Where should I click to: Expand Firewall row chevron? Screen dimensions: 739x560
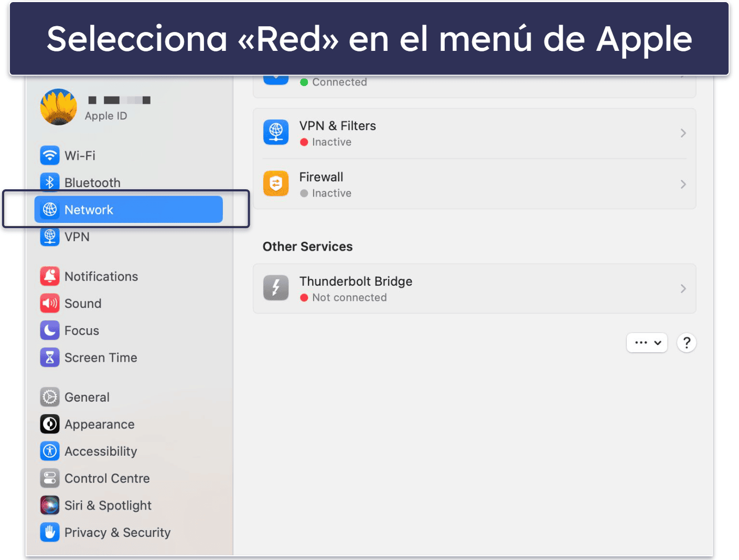point(683,184)
